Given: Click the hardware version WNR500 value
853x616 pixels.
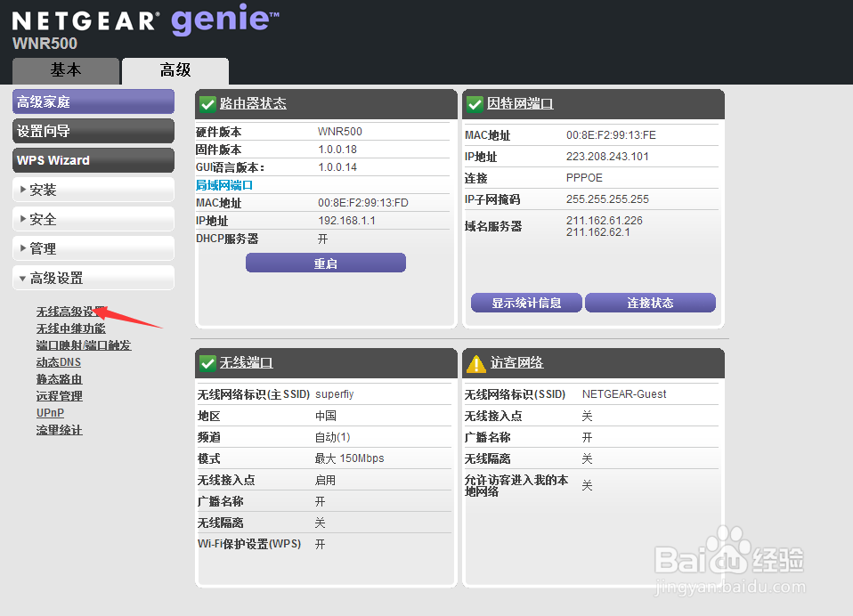Looking at the screenshot, I should point(340,132).
